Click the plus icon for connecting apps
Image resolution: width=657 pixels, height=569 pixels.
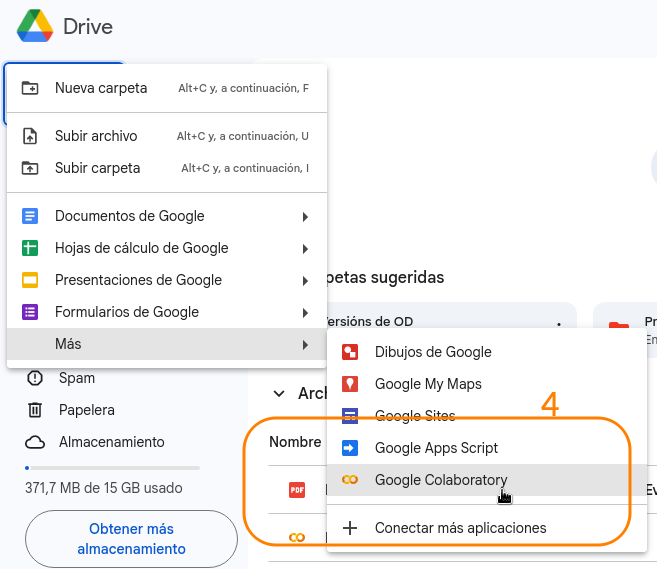click(x=350, y=528)
